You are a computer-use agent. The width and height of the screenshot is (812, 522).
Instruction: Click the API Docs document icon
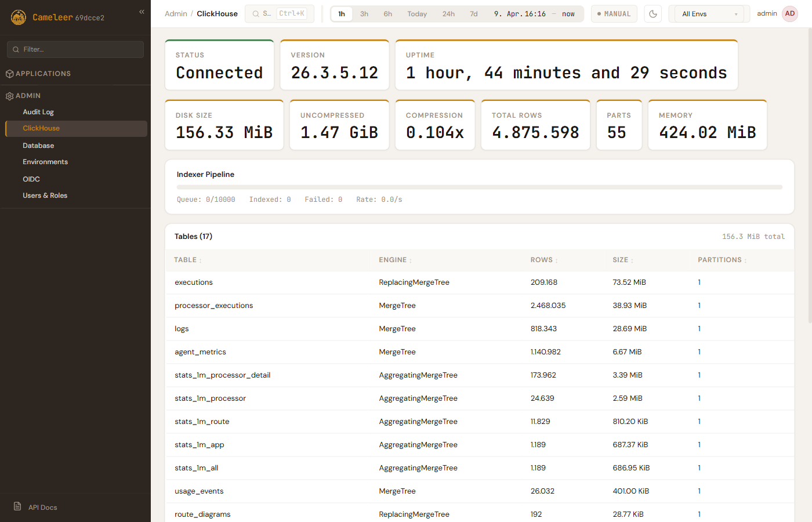point(17,506)
